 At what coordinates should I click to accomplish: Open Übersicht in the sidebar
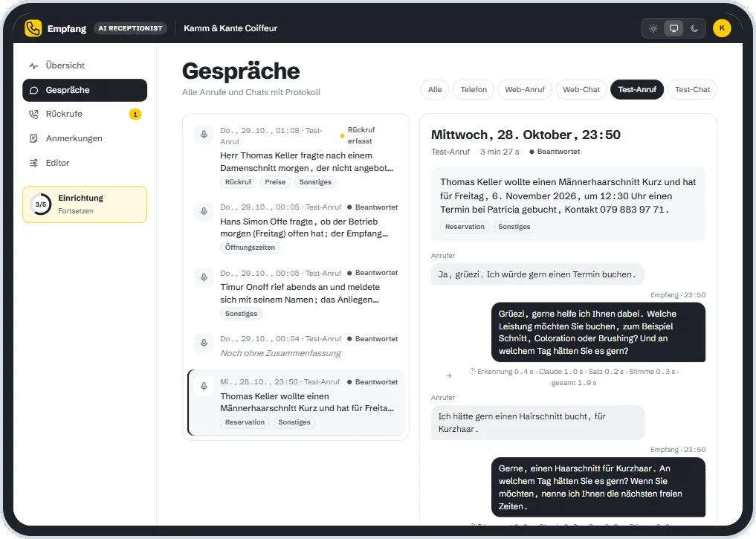point(85,65)
